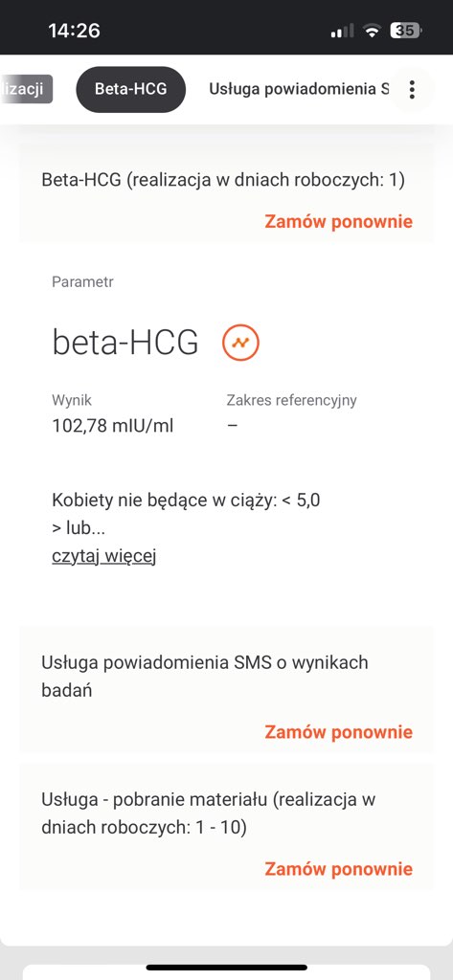
Task: Tap the Usługa powiadomienia SMS card title
Action: click(x=205, y=677)
